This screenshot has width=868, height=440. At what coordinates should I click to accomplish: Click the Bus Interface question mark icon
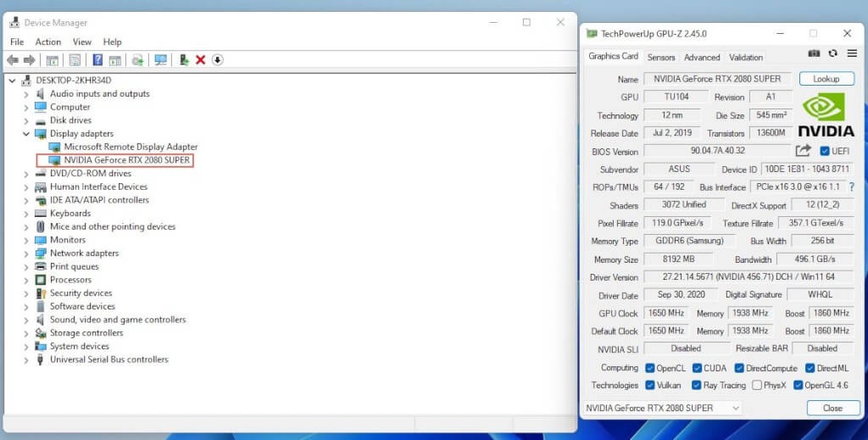click(x=851, y=187)
